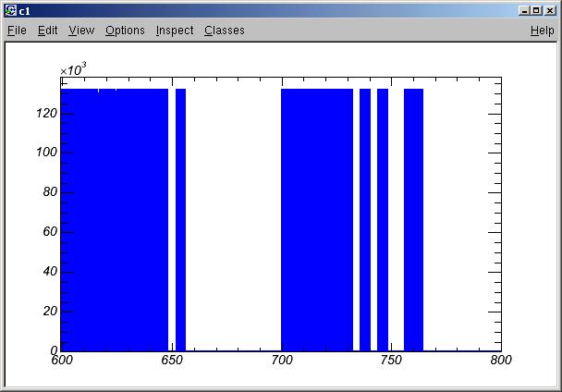Open the Inspect menu
562x392 pixels.
[x=175, y=31]
